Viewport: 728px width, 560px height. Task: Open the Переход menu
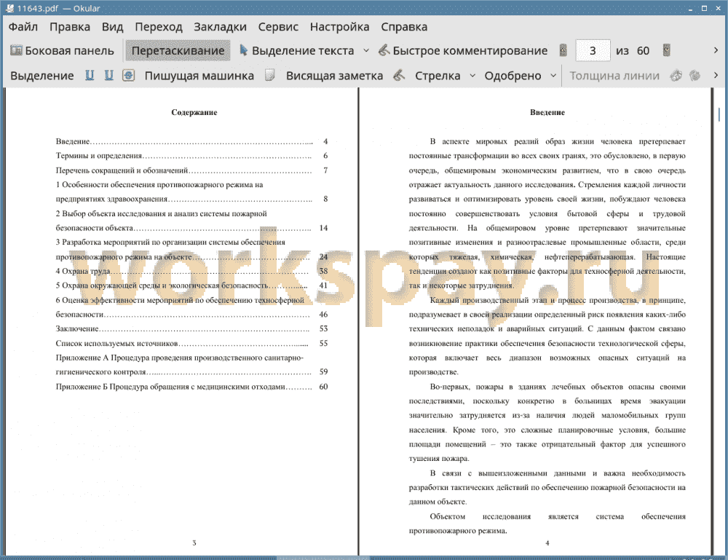pos(159,27)
